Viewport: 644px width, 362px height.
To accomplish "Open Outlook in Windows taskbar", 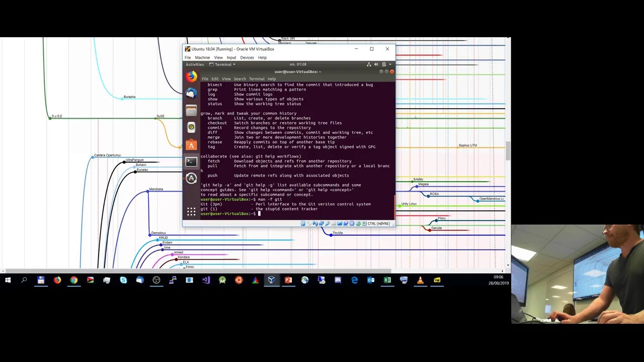I will point(371,280).
